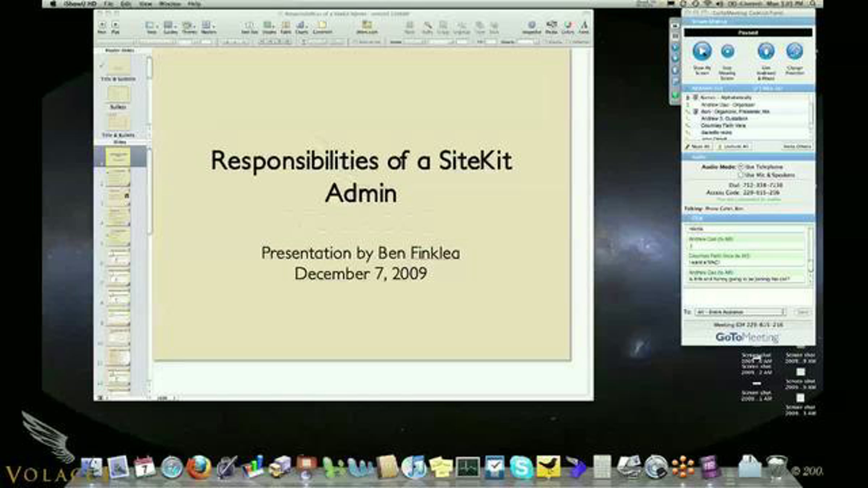Open the Colors picker toolbar icon
Image resolution: width=868 pixels, height=488 pixels.
click(x=568, y=25)
